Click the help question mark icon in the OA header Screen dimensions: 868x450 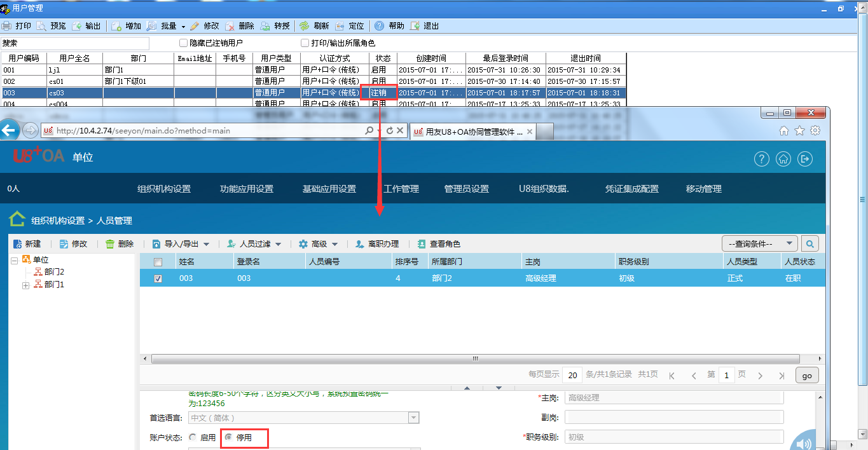[x=762, y=159]
